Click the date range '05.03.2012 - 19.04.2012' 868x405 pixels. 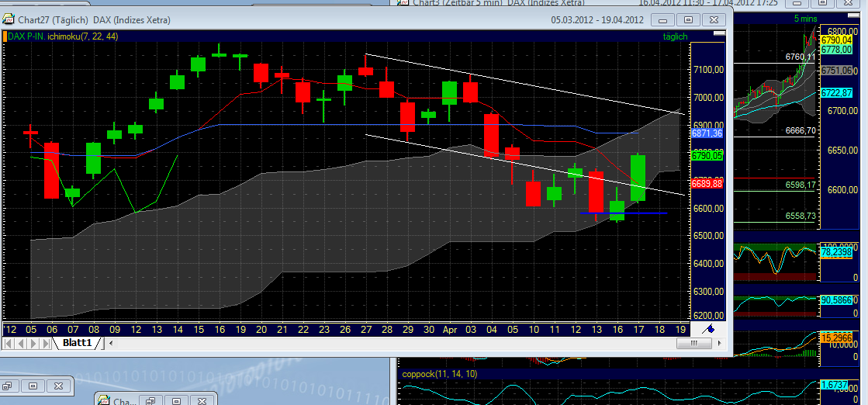tap(597, 20)
